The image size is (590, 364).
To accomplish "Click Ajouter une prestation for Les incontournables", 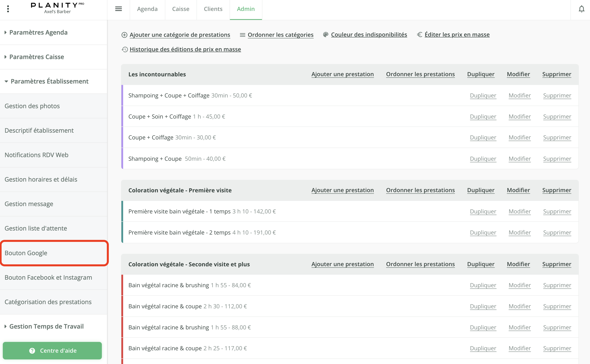I will (343, 74).
